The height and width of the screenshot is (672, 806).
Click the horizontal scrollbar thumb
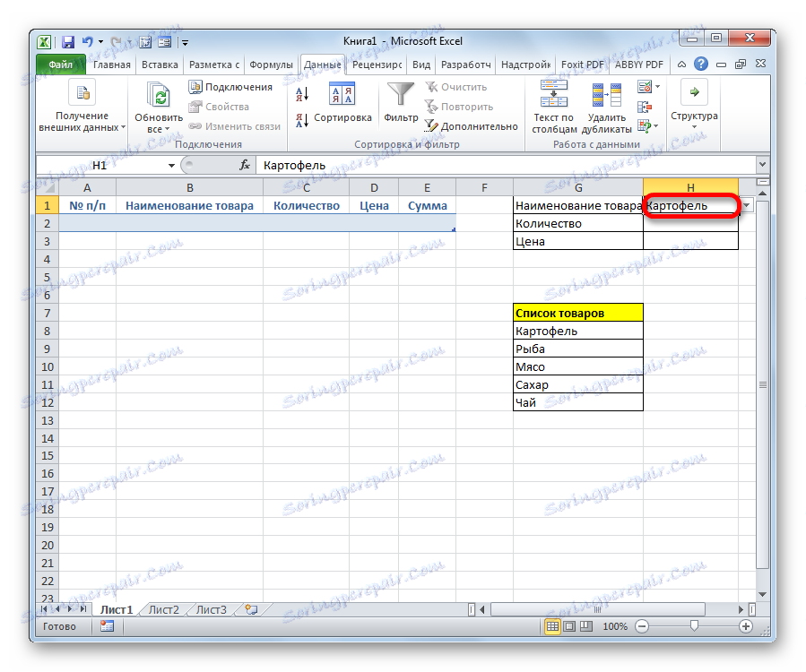click(x=598, y=610)
